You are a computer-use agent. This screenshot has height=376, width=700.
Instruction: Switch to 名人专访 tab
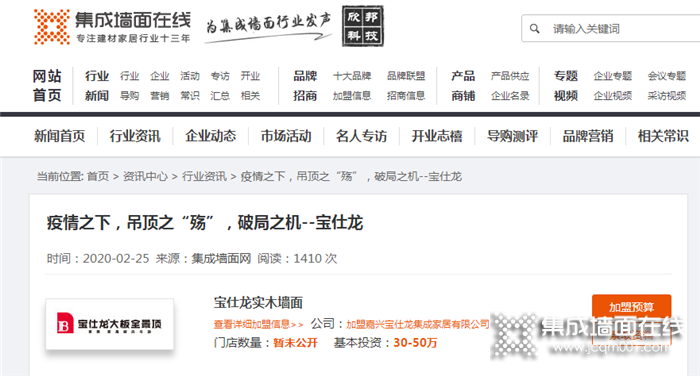[x=361, y=136]
